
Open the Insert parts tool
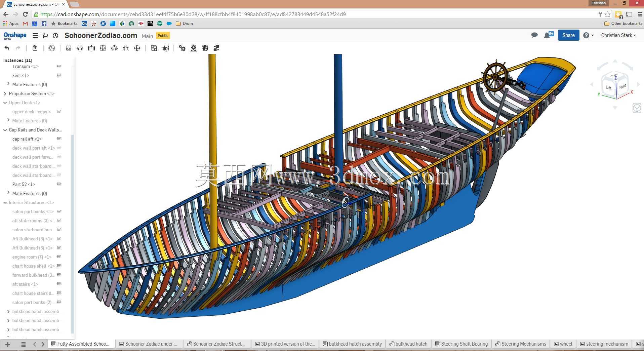[35, 48]
